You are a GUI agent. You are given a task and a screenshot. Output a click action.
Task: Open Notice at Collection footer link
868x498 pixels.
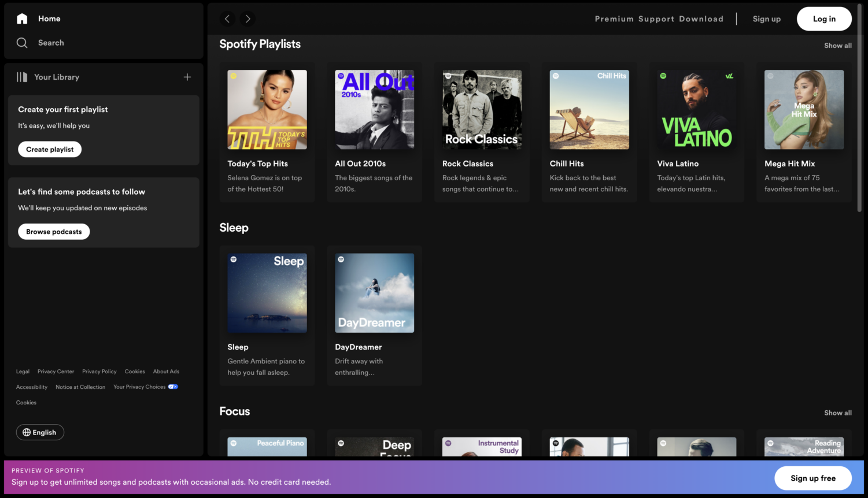click(x=80, y=387)
